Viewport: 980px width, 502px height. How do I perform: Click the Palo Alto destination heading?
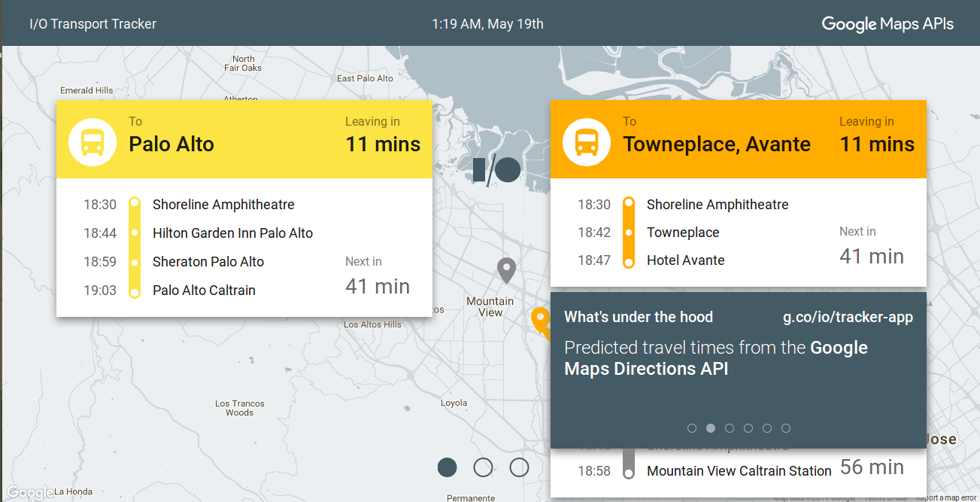coord(171,145)
